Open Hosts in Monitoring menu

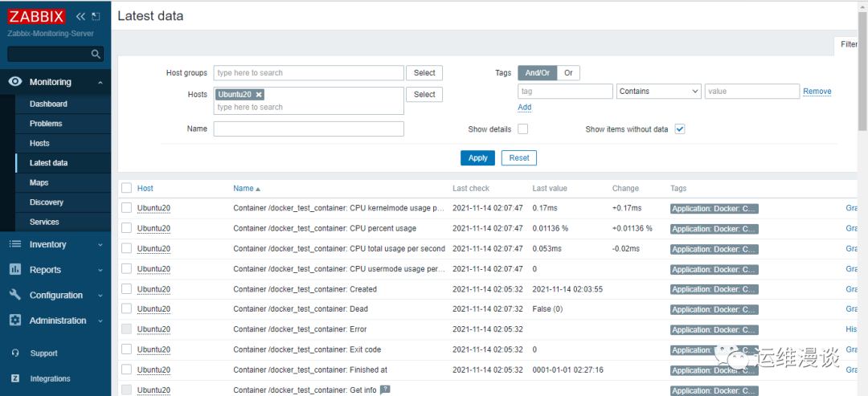point(39,143)
